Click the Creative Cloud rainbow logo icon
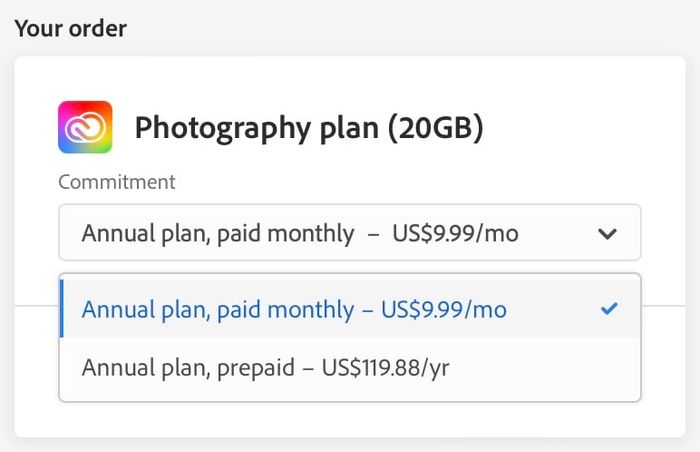 click(85, 127)
